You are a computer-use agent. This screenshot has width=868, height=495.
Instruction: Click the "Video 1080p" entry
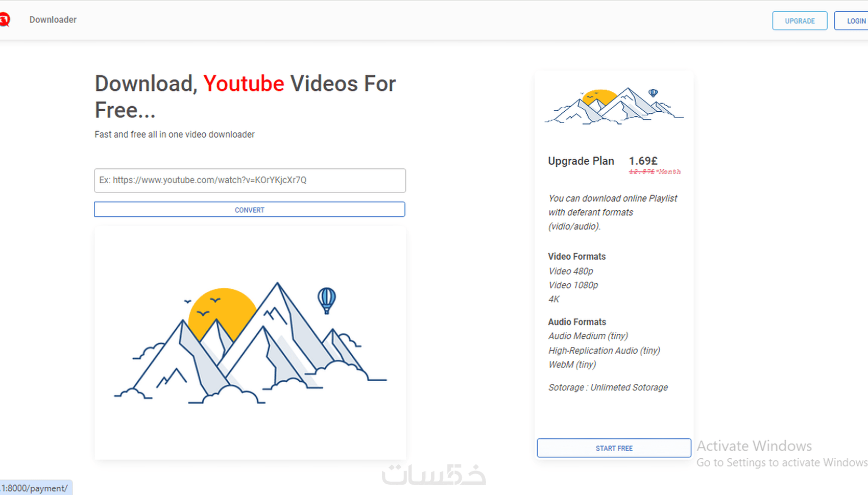573,285
